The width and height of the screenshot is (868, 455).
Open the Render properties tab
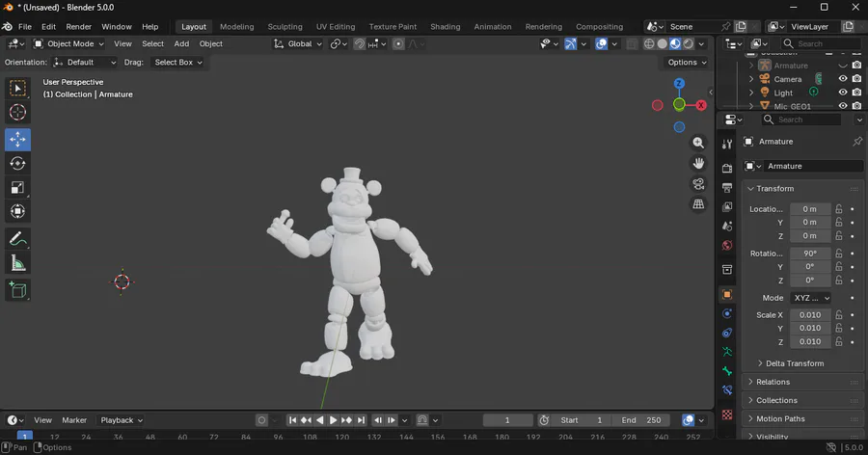(x=727, y=169)
